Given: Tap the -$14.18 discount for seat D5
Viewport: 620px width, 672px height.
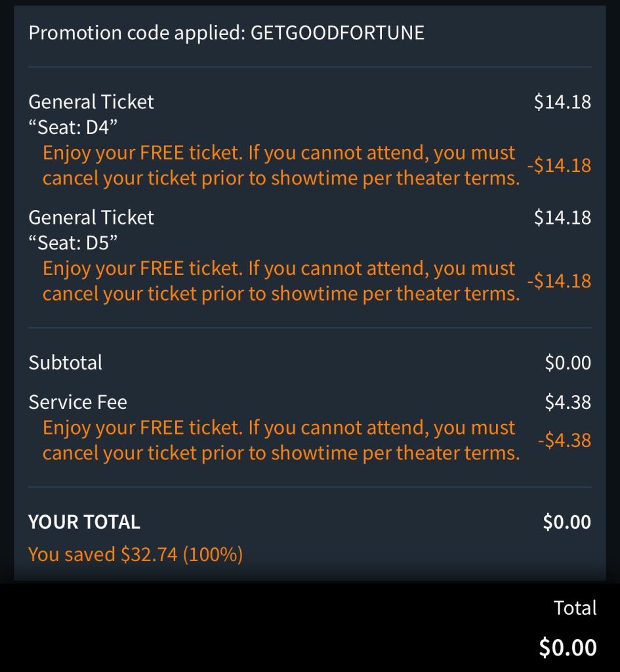Looking at the screenshot, I should click(559, 281).
